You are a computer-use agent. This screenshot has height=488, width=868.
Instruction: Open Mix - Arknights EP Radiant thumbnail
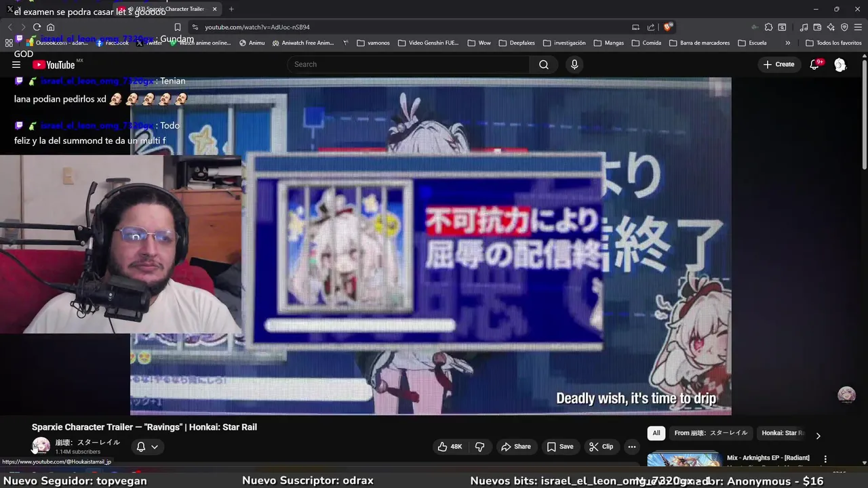(684, 460)
